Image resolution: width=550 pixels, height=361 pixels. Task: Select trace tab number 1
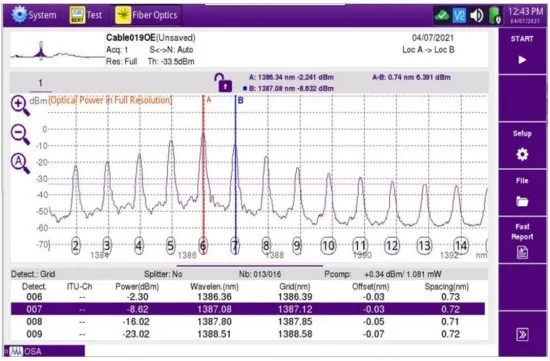(40, 83)
